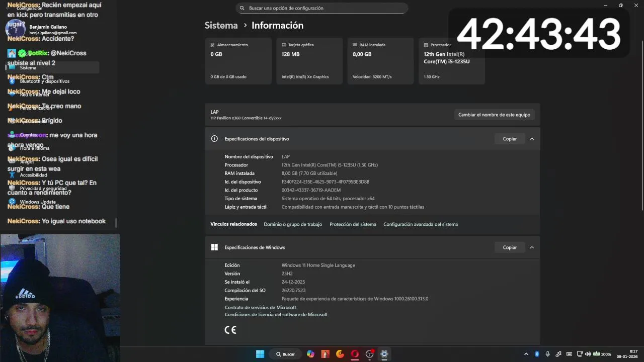Click the touch keyboard tray icon
The width and height of the screenshot is (644, 362).
pos(569,354)
